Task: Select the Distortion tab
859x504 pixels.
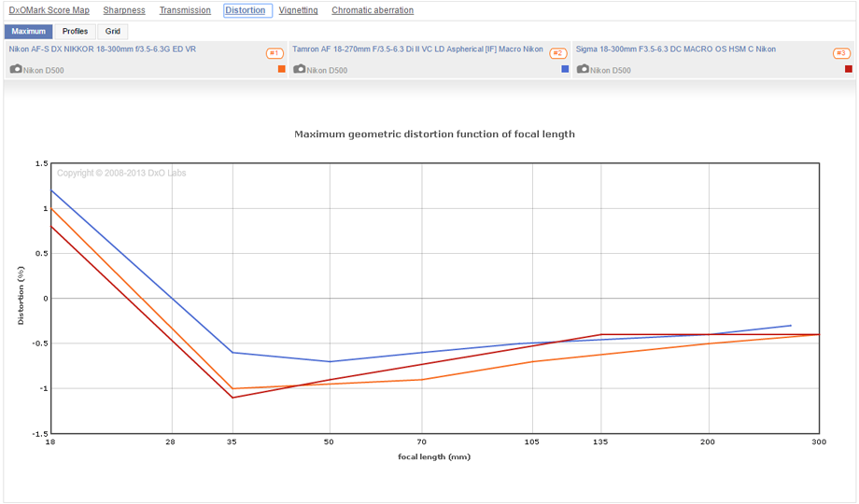Action: click(247, 10)
